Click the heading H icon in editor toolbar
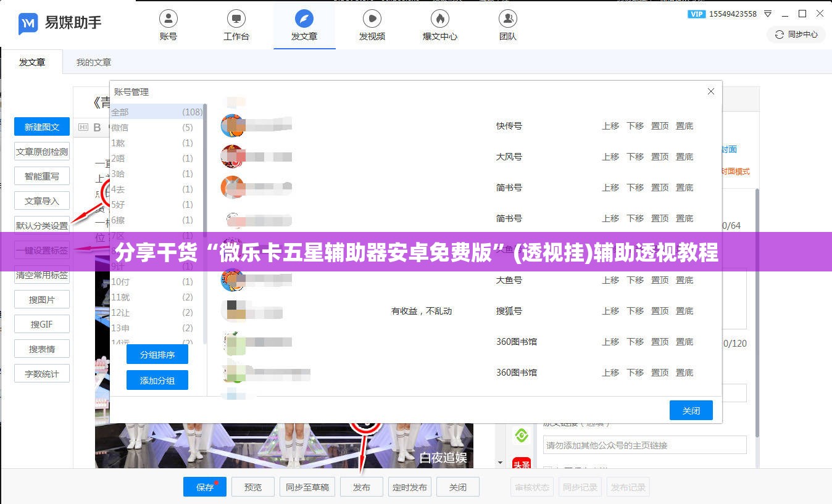The width and height of the screenshot is (832, 504). coord(83,128)
